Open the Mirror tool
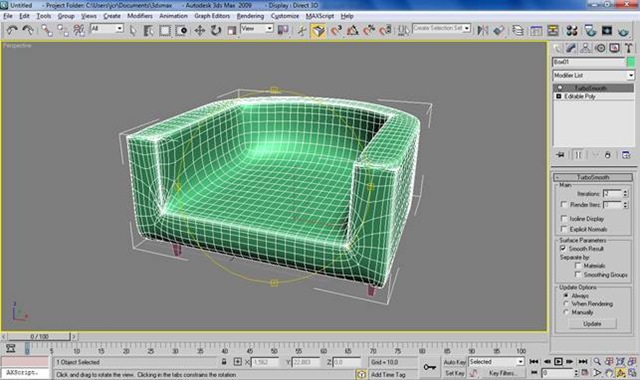640x380 pixels. pos(483,31)
